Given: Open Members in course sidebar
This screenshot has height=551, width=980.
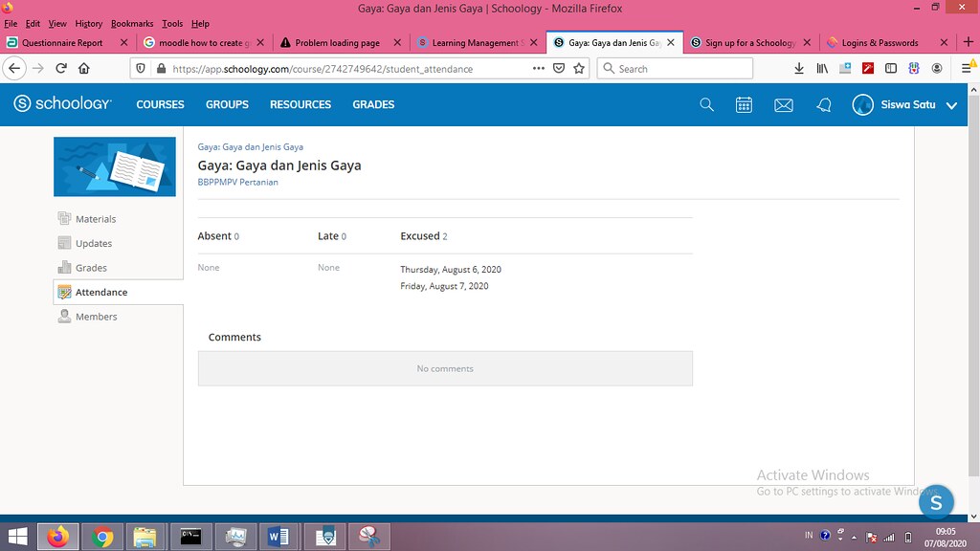Looking at the screenshot, I should 97,316.
